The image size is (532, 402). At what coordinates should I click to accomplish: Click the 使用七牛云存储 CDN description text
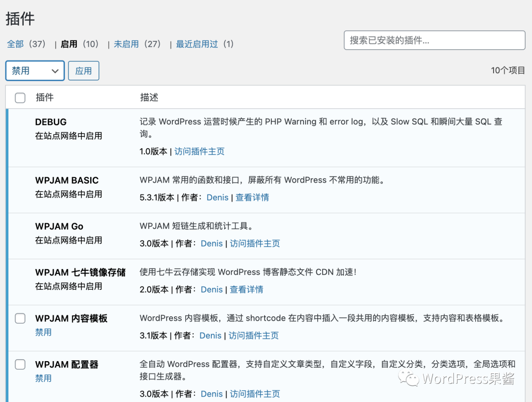[x=248, y=272]
